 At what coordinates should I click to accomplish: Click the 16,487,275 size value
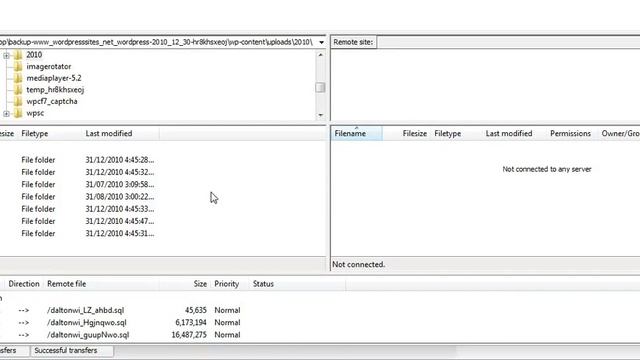point(189,335)
